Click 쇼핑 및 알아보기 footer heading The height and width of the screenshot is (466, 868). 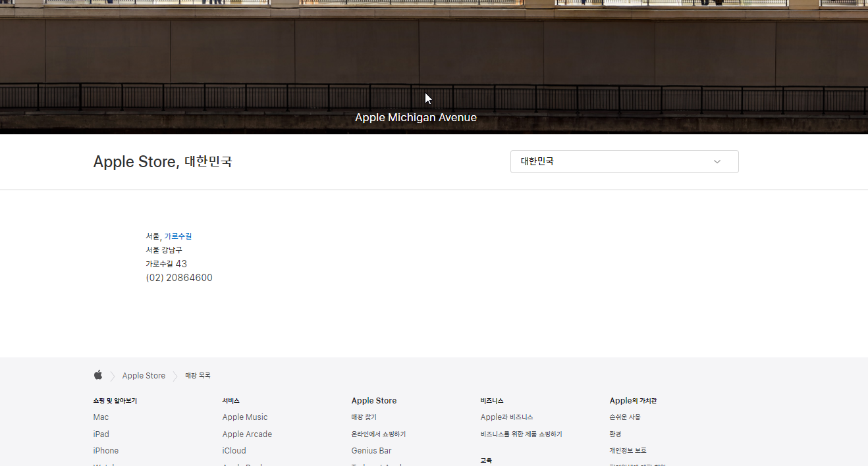click(x=115, y=401)
